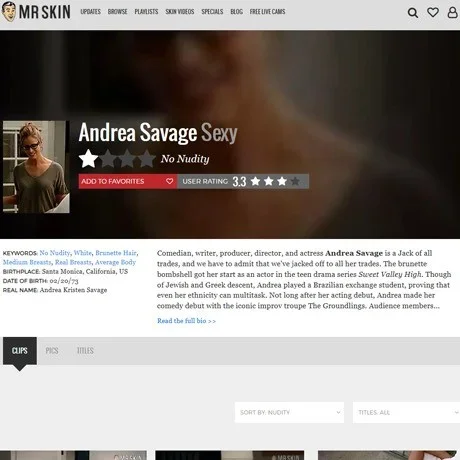Click real name Andrea Kristen Savage
The image size is (460, 460).
point(73,290)
